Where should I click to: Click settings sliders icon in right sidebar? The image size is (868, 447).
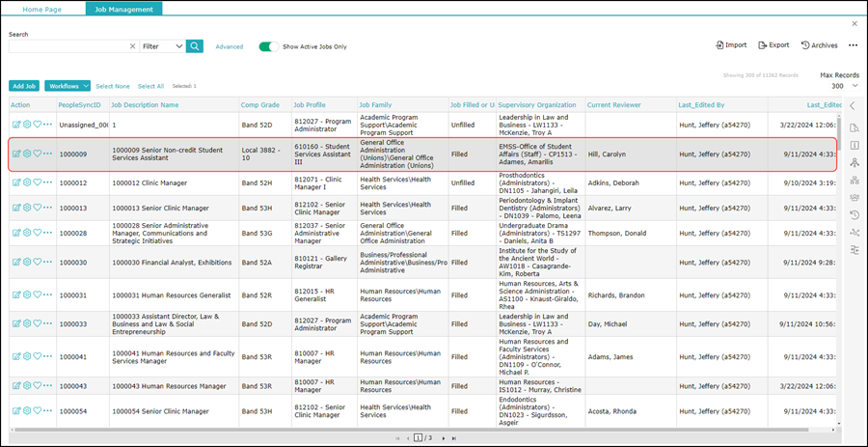tap(854, 250)
